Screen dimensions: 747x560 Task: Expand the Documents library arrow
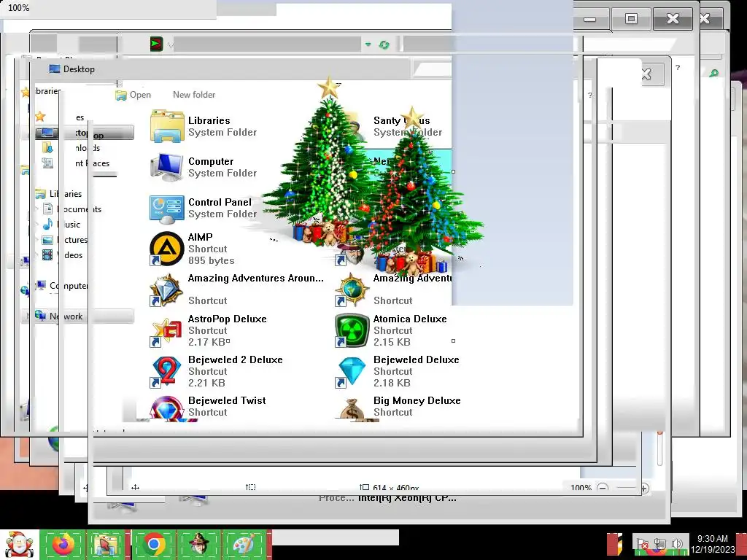pyautogui.click(x=38, y=209)
